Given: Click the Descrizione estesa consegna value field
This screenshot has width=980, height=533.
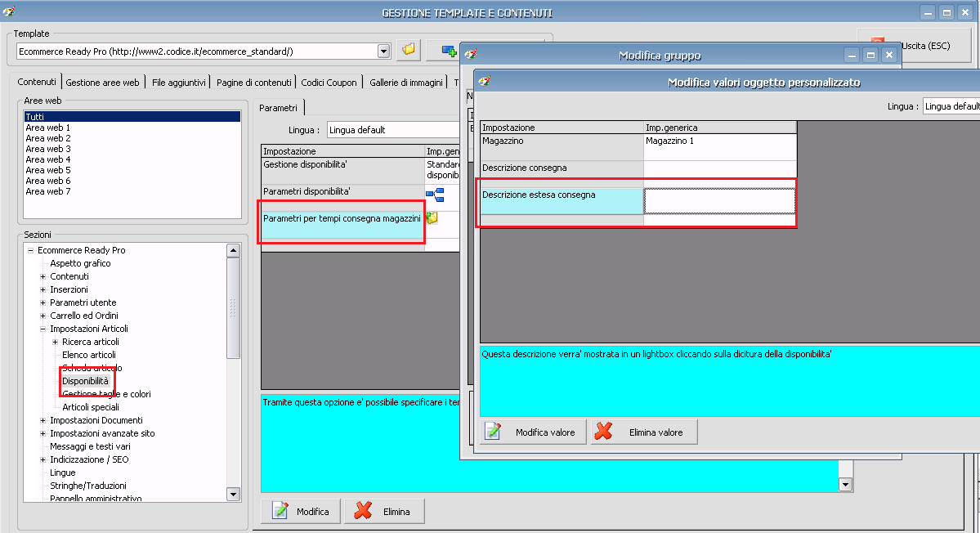Looking at the screenshot, I should (x=719, y=201).
